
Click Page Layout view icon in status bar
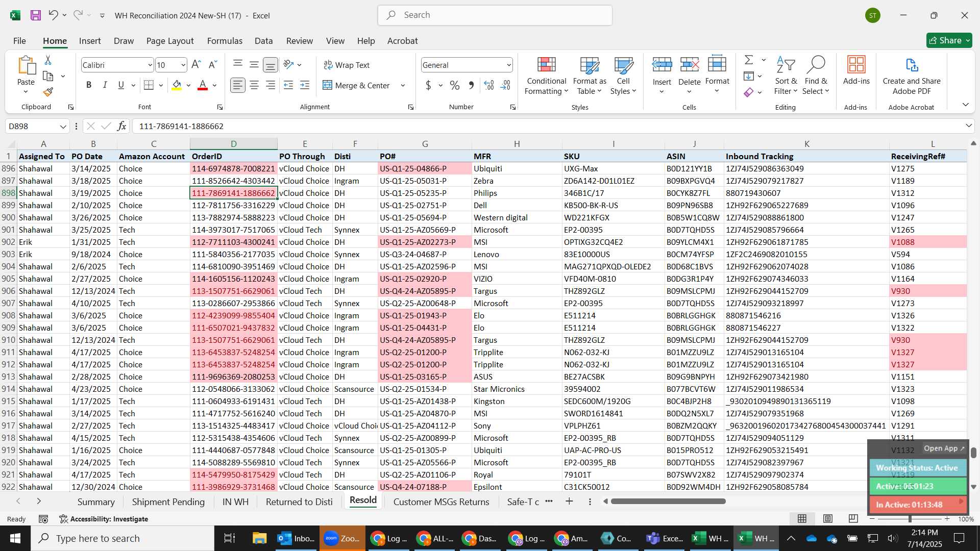pyautogui.click(x=828, y=519)
